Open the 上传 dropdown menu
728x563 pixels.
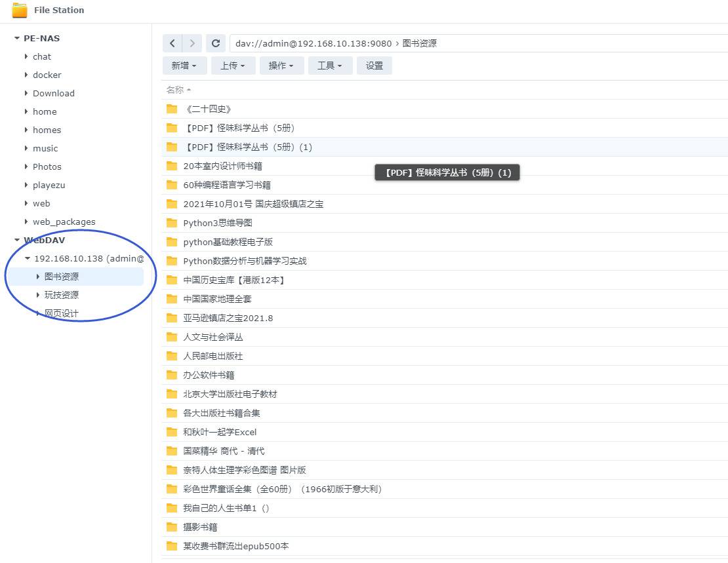[x=233, y=66]
